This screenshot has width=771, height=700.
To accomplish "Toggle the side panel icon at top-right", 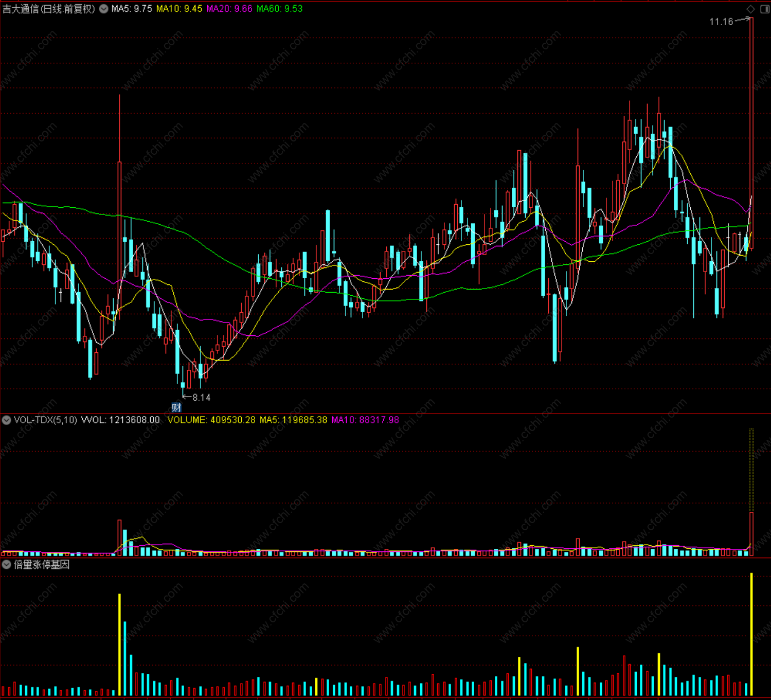I will click(765, 9).
